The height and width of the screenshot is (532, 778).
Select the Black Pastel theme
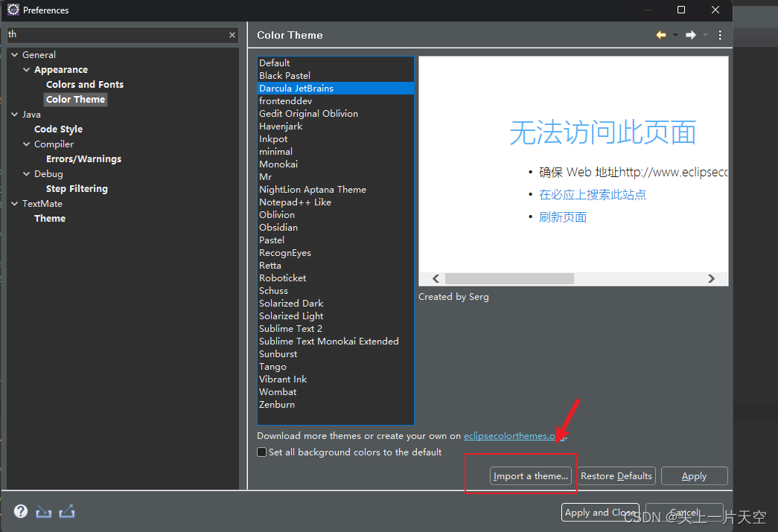(336, 76)
